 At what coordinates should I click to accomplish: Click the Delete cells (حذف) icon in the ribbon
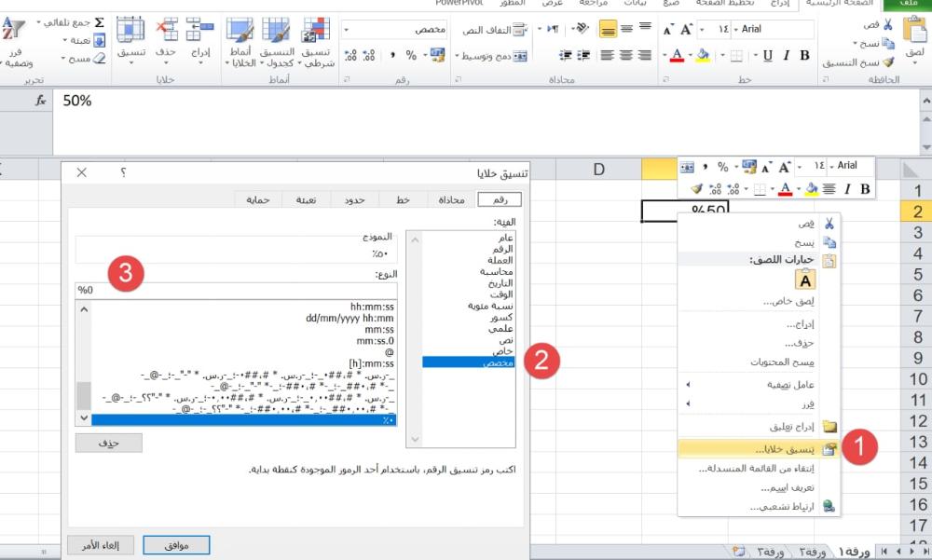coord(167,29)
